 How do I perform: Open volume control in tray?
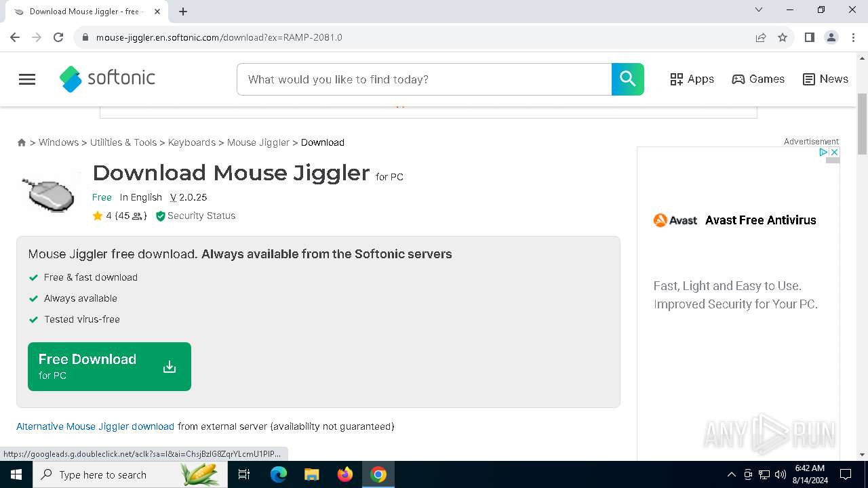(781, 474)
